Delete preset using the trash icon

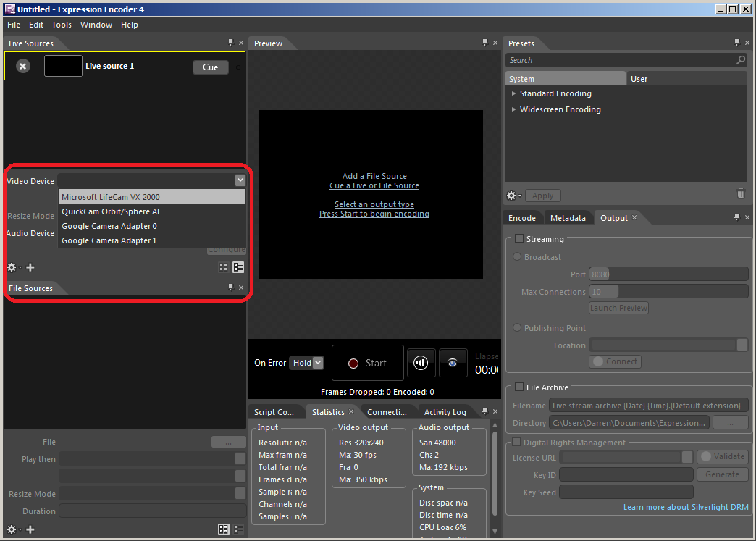click(x=741, y=194)
